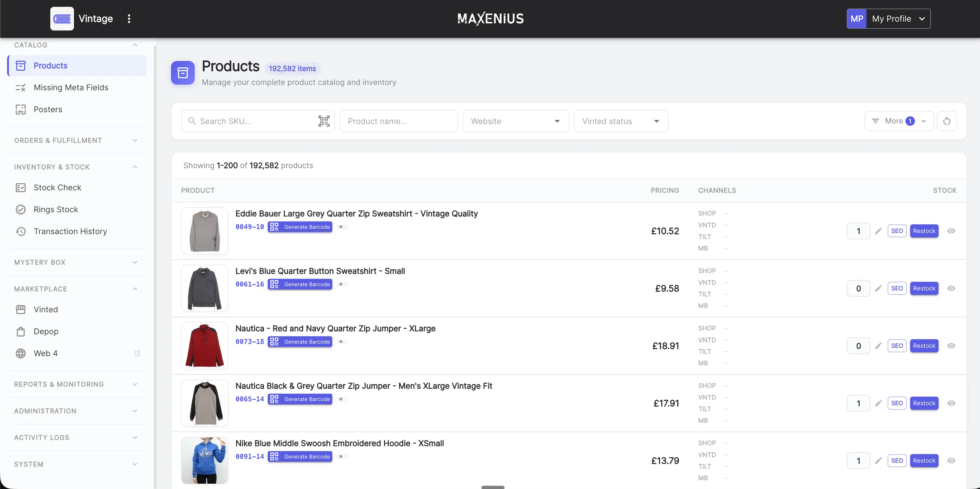Screen dimensions: 980x489
Task: Open Eddie Bauer sweatshirt product thumbnail
Action: [205, 231]
